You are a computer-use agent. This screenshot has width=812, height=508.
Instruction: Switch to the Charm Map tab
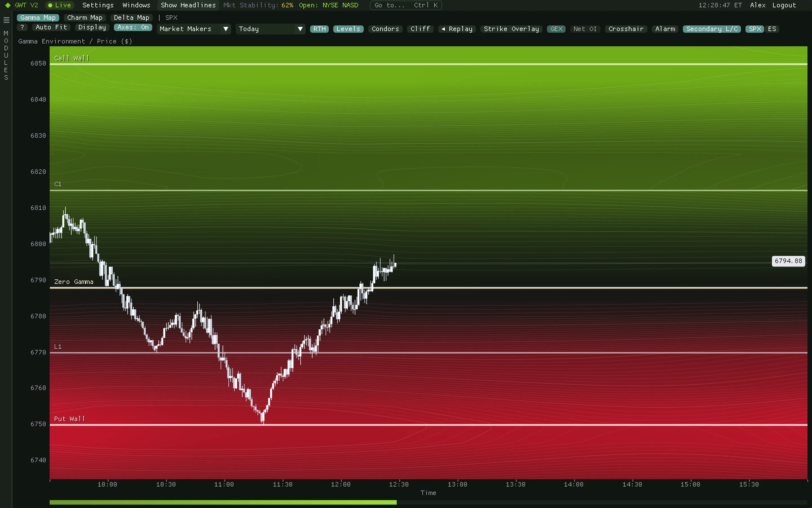click(x=85, y=18)
